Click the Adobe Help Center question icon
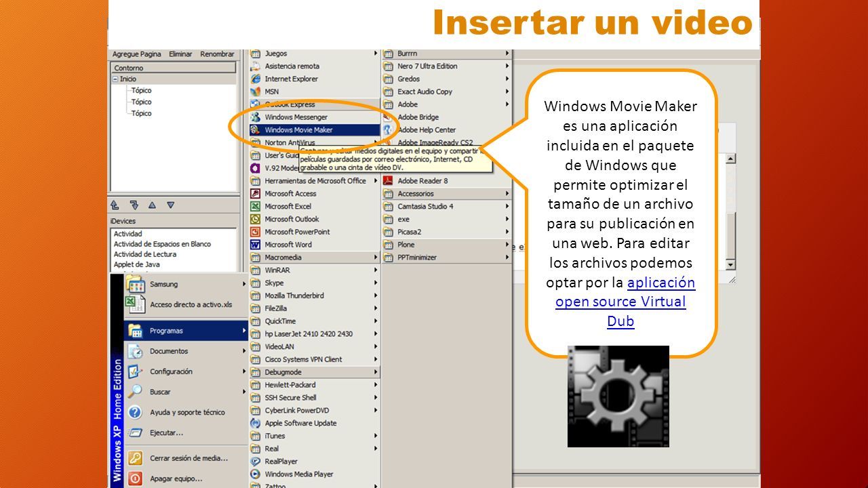868x488 pixels. [x=388, y=129]
